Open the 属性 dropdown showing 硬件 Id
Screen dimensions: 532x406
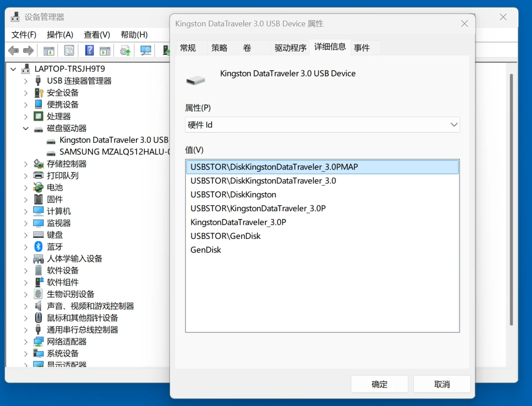pyautogui.click(x=322, y=125)
